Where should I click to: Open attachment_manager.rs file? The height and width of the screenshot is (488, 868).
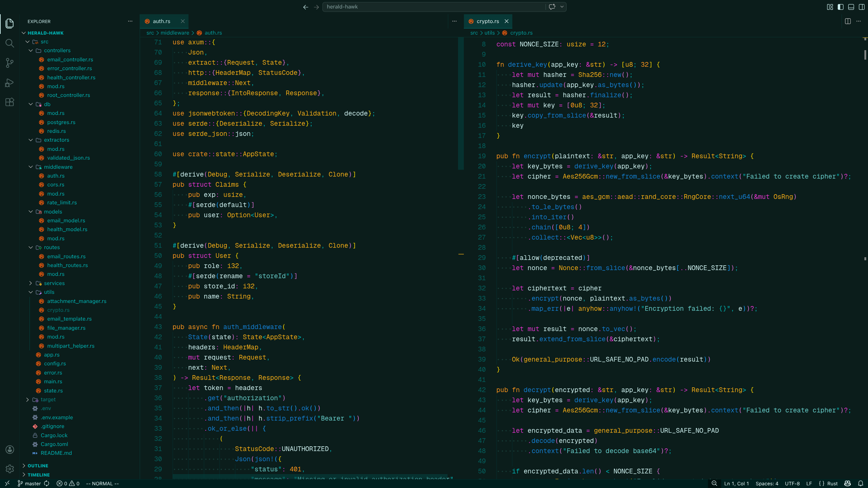(77, 301)
